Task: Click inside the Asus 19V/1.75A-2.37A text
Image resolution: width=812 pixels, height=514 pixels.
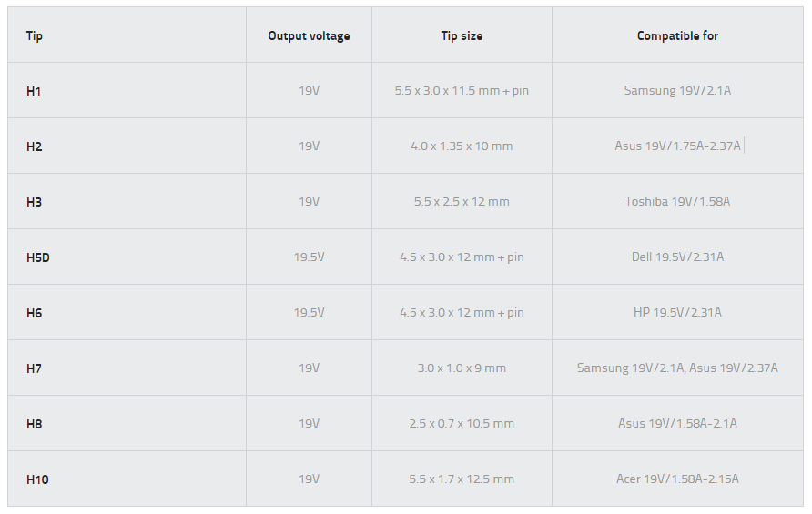Action: pyautogui.click(x=677, y=146)
